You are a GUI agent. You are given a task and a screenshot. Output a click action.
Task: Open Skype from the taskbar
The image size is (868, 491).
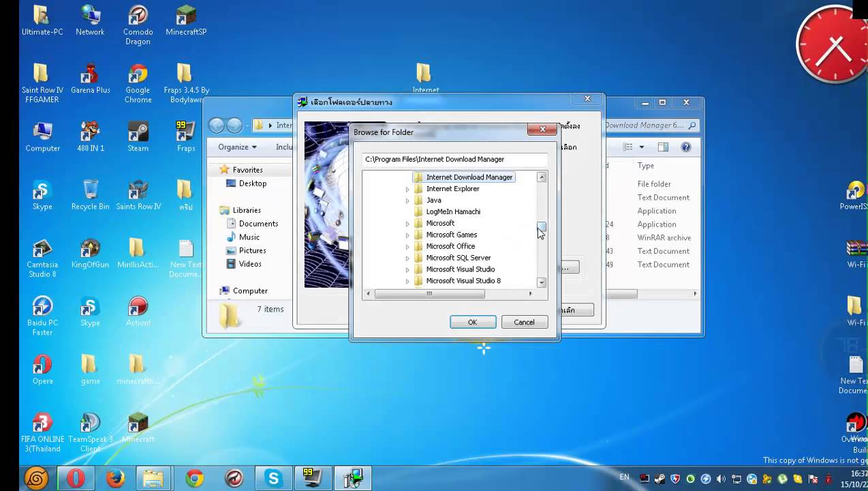coord(273,479)
